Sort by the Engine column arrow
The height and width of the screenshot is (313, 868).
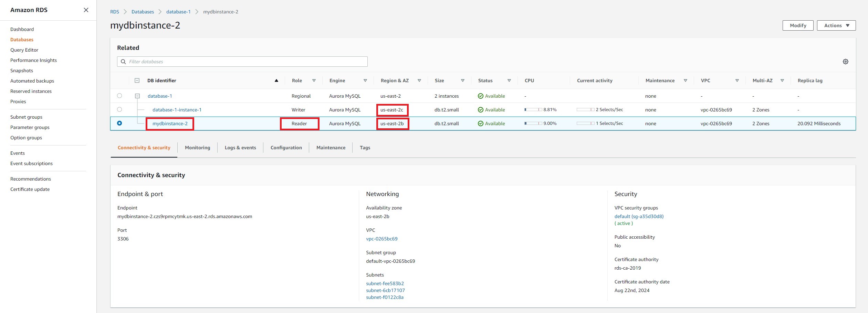pyautogui.click(x=365, y=80)
